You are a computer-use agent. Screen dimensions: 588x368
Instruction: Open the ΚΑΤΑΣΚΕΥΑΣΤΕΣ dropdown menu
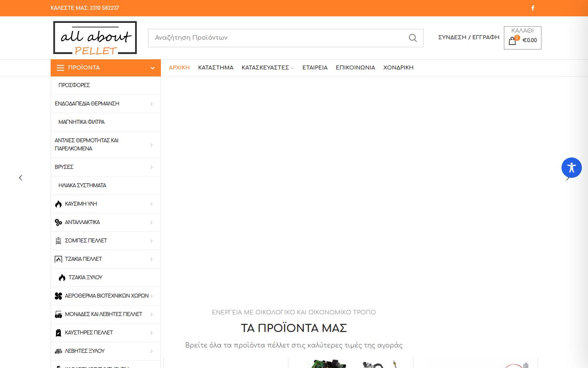tap(267, 68)
